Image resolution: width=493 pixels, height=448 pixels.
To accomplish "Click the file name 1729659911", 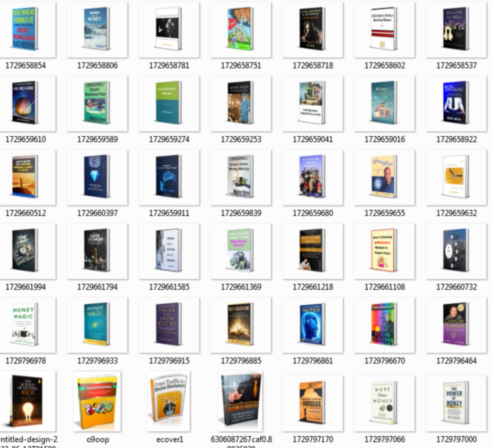I will pyautogui.click(x=169, y=213).
